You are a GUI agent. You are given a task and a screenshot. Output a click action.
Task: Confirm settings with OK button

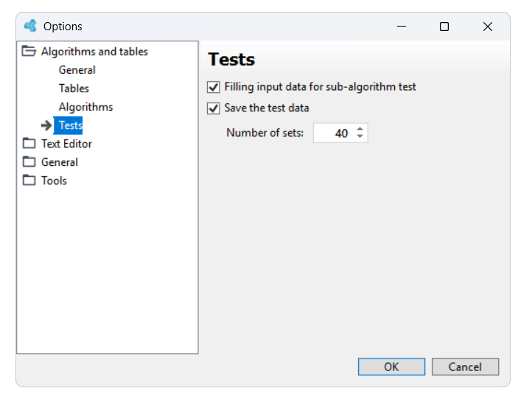pyautogui.click(x=391, y=367)
